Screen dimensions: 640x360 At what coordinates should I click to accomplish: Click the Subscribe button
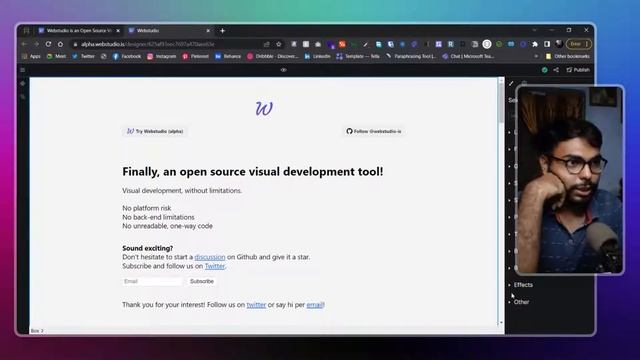[202, 281]
